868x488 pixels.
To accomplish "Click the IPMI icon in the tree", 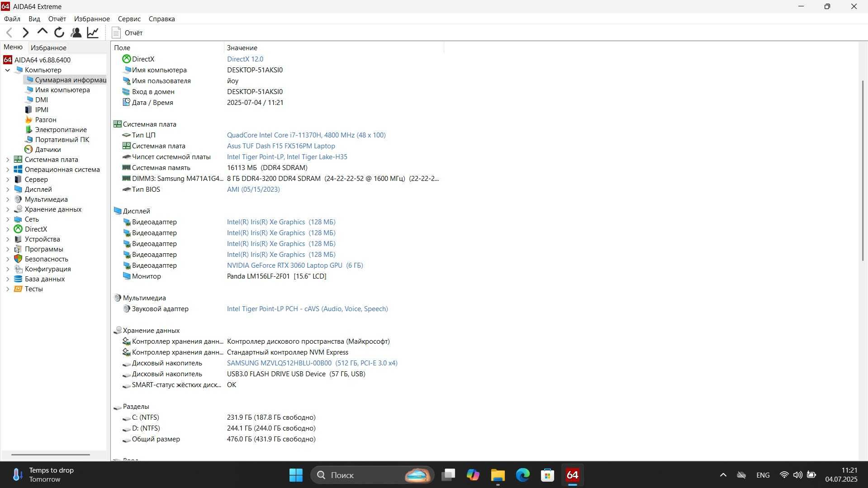I will click(x=28, y=110).
